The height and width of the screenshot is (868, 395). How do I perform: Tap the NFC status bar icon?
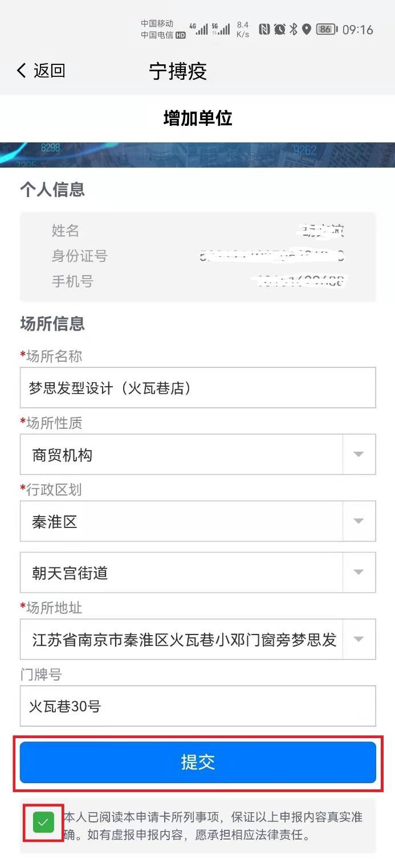[264, 30]
